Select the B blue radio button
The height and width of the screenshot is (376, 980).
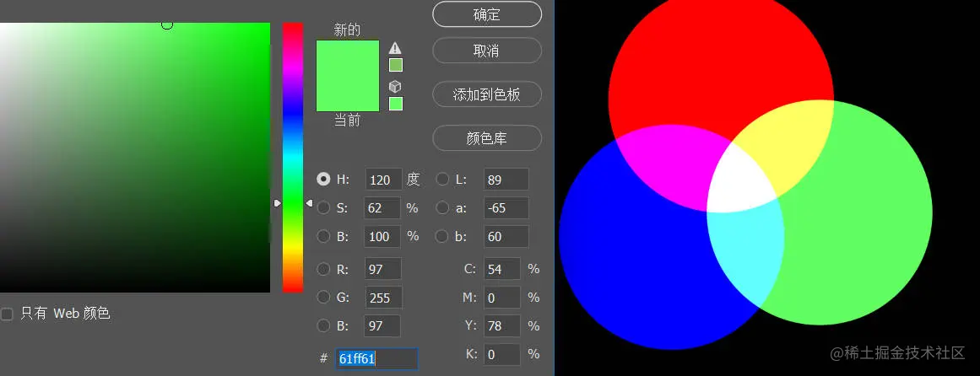coord(323,325)
